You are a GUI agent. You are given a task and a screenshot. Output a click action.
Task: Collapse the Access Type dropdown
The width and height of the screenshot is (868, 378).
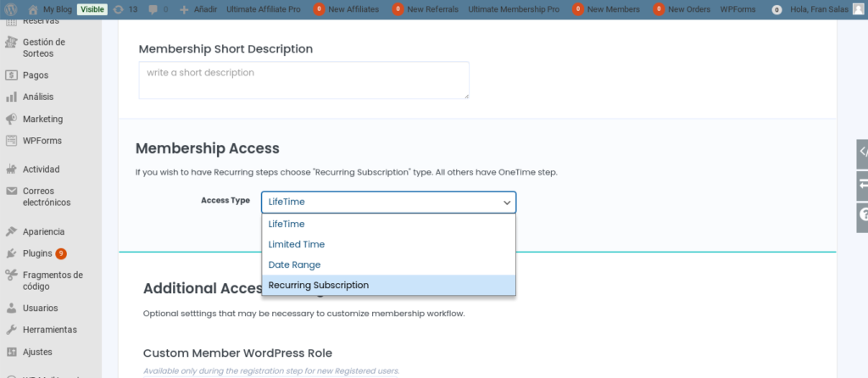coord(388,202)
